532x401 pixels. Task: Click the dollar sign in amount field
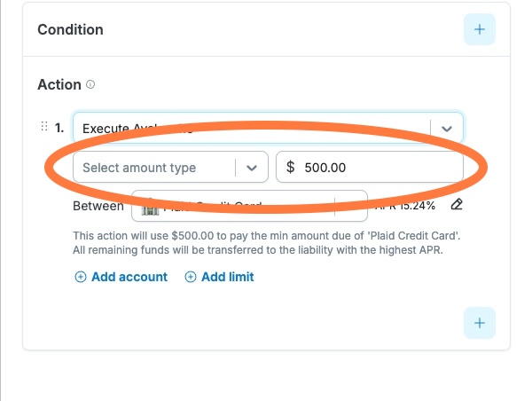(x=291, y=167)
